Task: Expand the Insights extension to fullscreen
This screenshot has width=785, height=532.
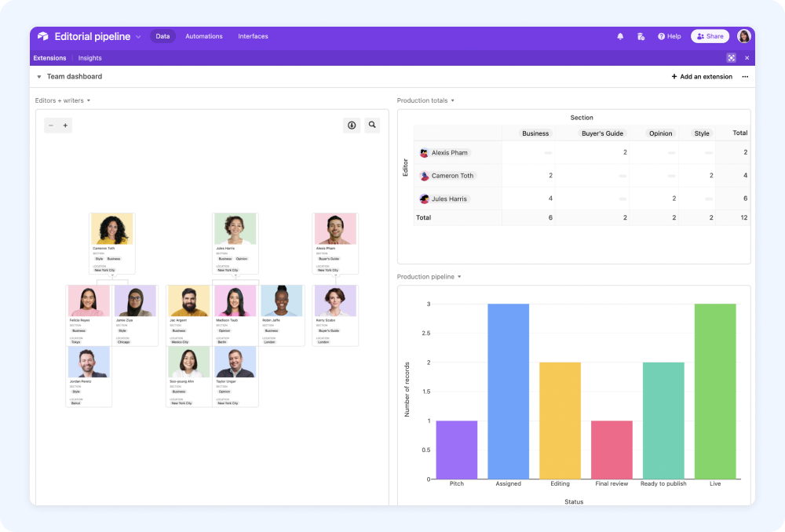Action: click(731, 57)
